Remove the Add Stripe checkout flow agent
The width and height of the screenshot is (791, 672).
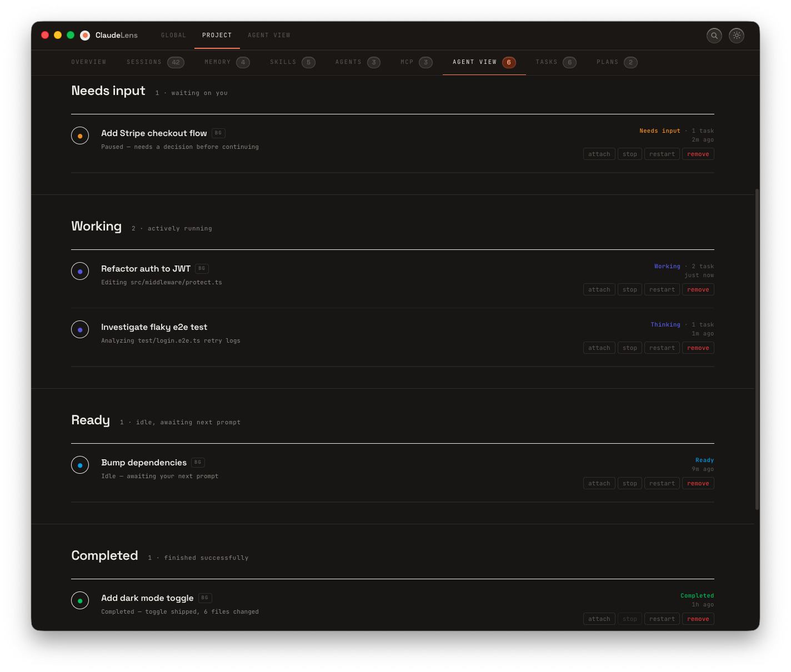[698, 154]
